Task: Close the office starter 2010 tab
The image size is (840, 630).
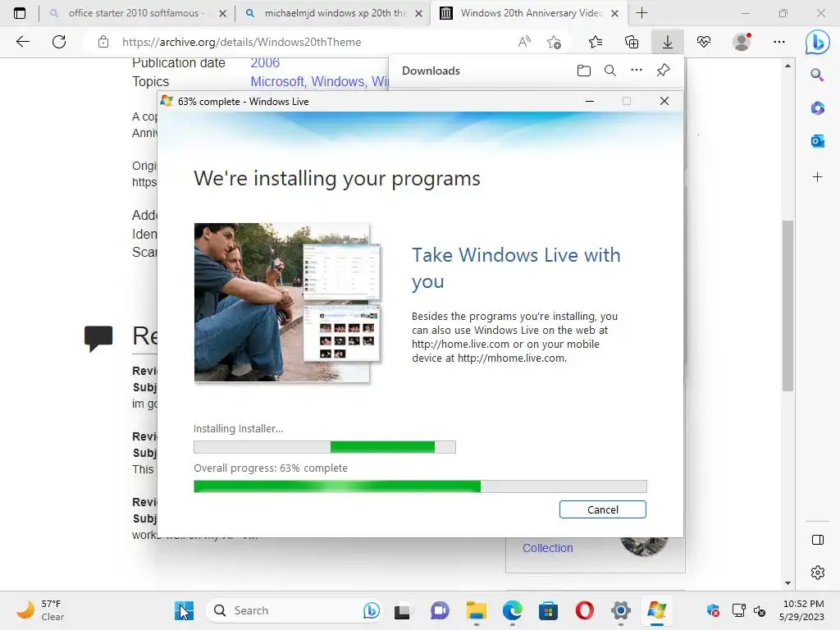Action: (x=223, y=13)
